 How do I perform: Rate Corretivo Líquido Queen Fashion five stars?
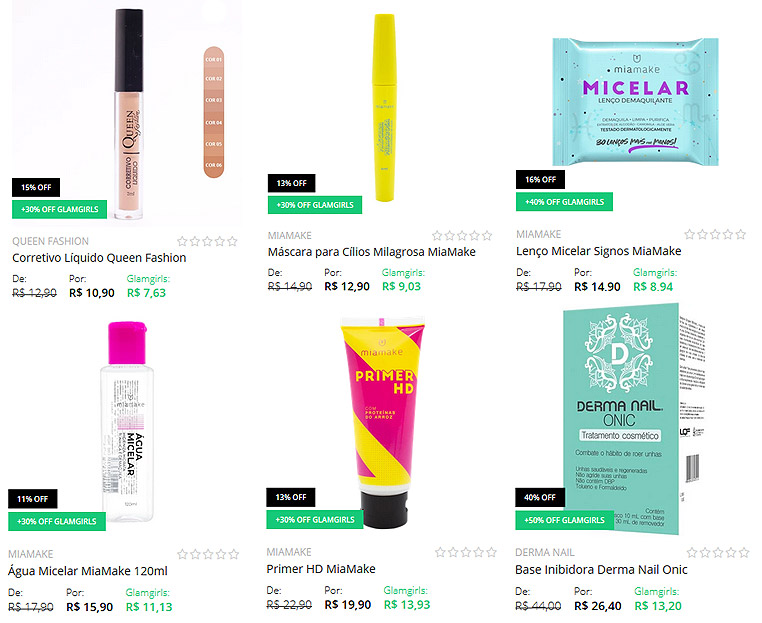click(x=232, y=241)
